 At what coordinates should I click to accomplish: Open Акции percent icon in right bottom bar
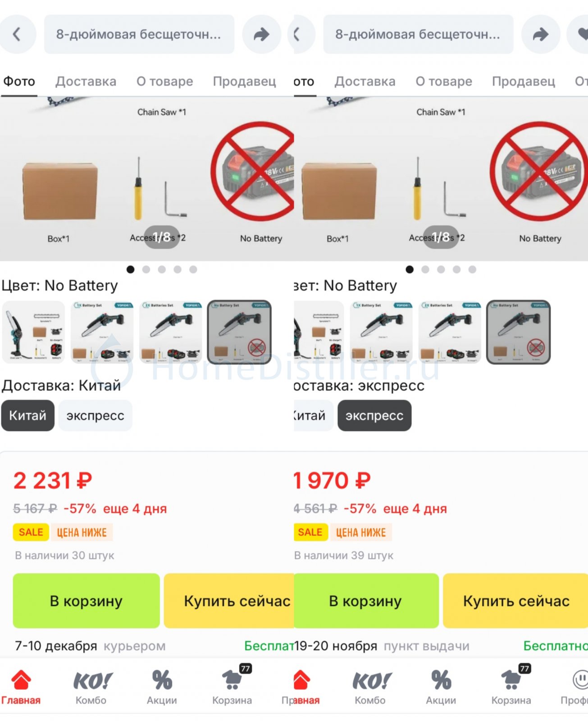point(441,687)
